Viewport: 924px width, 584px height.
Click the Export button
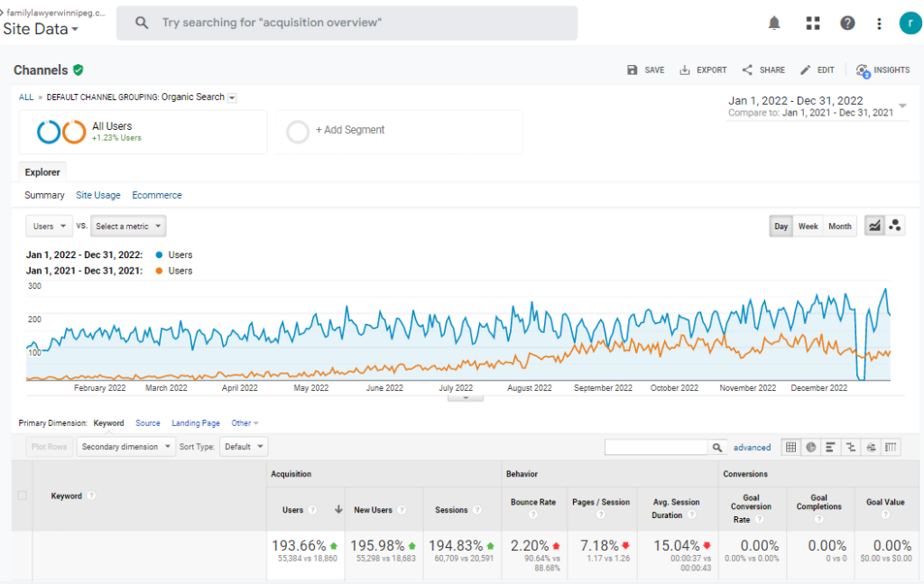coord(703,70)
